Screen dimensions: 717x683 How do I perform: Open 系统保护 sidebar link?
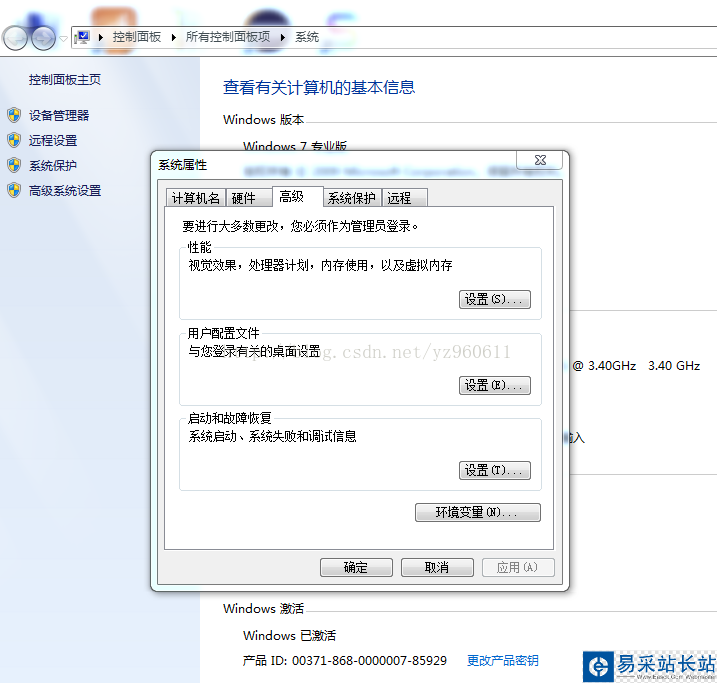point(53,165)
